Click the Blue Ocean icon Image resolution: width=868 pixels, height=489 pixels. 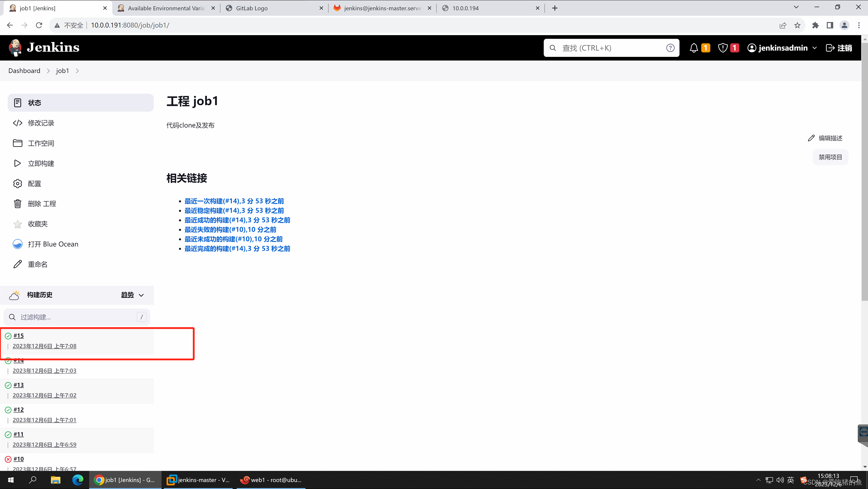coord(18,244)
